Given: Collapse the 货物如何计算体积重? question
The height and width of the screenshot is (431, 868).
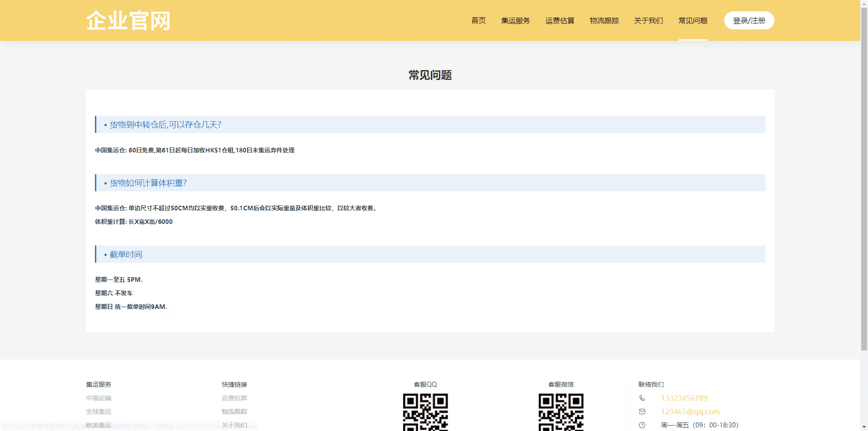Looking at the screenshot, I should (x=430, y=183).
